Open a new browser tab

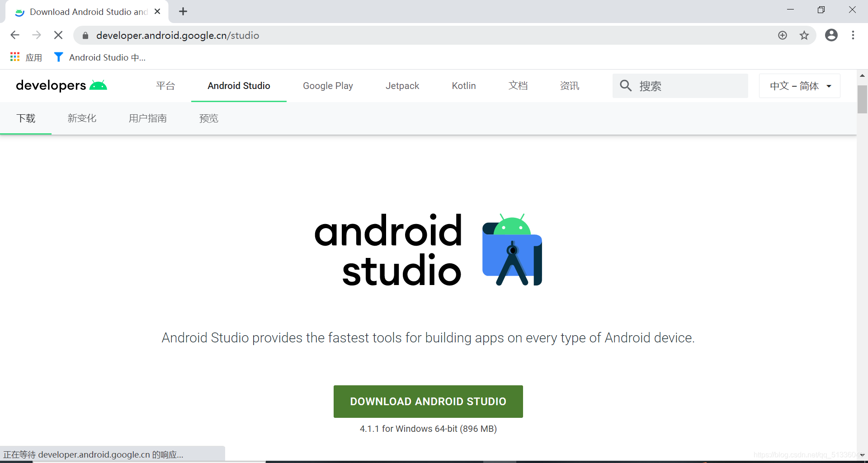click(x=183, y=12)
